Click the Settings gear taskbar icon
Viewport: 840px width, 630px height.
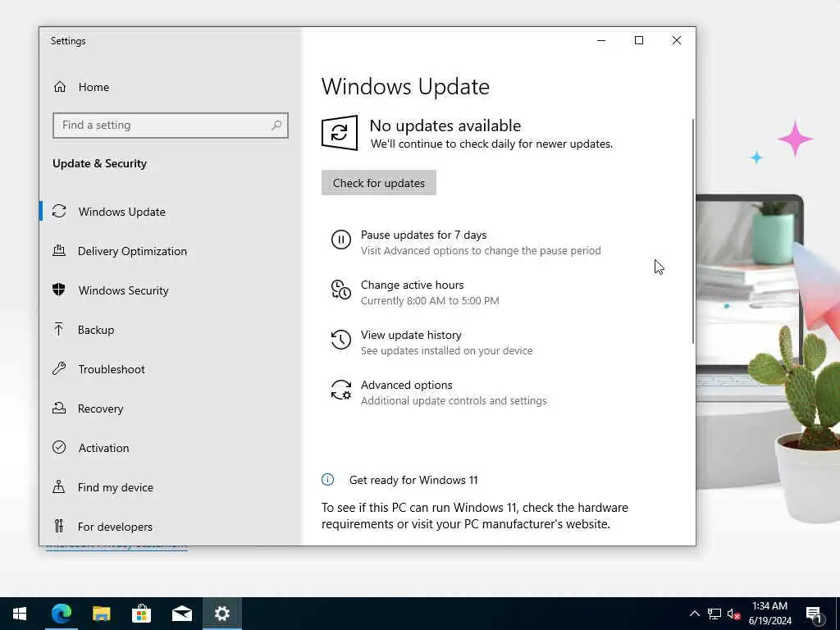point(221,614)
